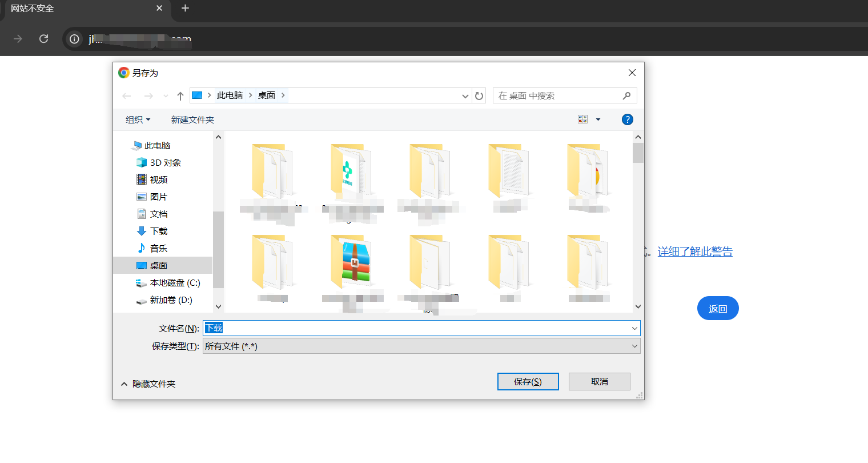Click the forward arrow in Save As dialog
Image resolution: width=868 pixels, height=463 pixels.
(x=148, y=96)
